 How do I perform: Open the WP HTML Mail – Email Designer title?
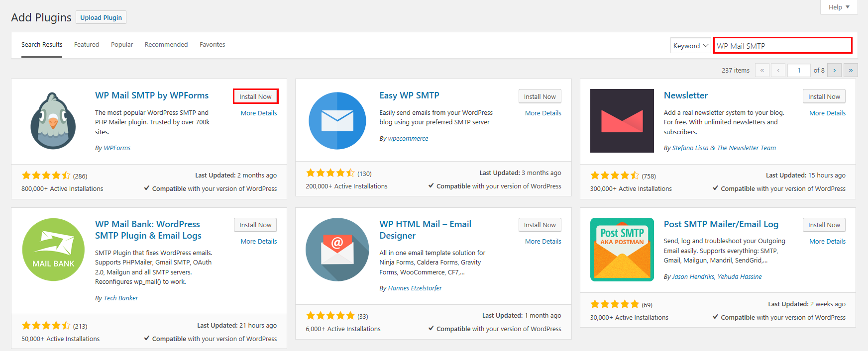(x=426, y=230)
